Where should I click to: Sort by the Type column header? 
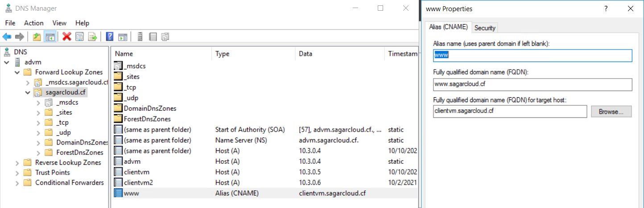(253, 54)
